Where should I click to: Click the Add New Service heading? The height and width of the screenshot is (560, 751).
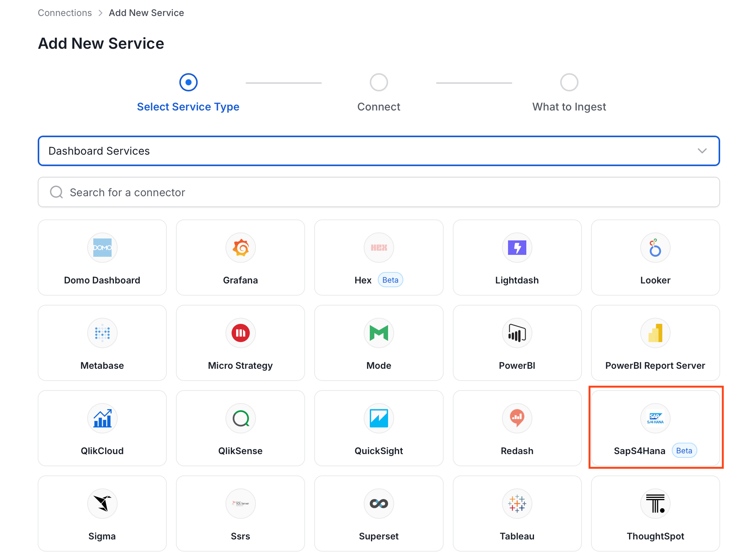click(101, 43)
